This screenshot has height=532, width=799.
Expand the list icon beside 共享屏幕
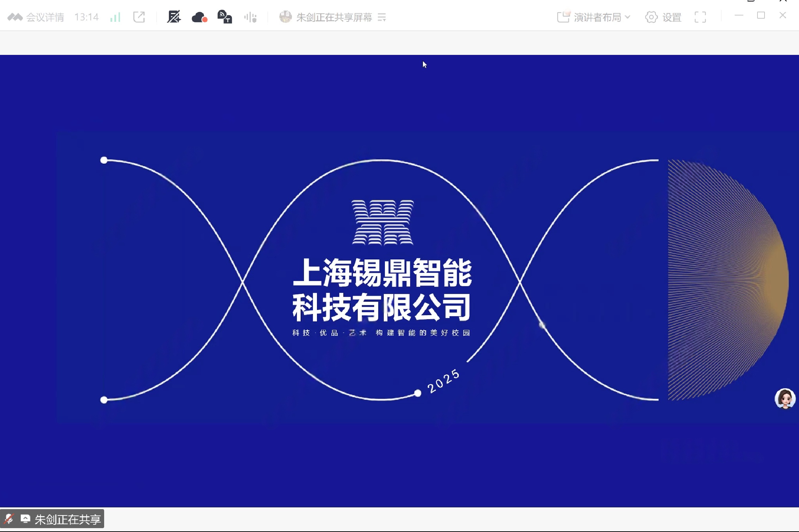pos(382,17)
